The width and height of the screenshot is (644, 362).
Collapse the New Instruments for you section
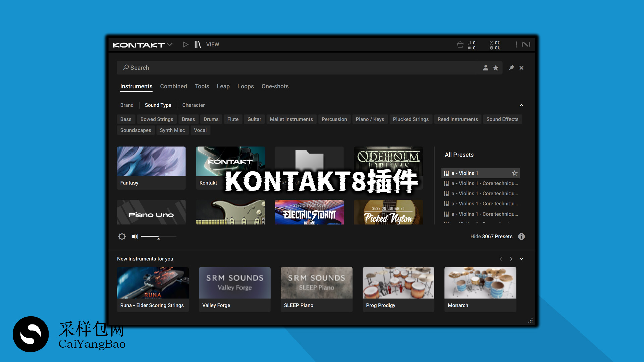521,259
